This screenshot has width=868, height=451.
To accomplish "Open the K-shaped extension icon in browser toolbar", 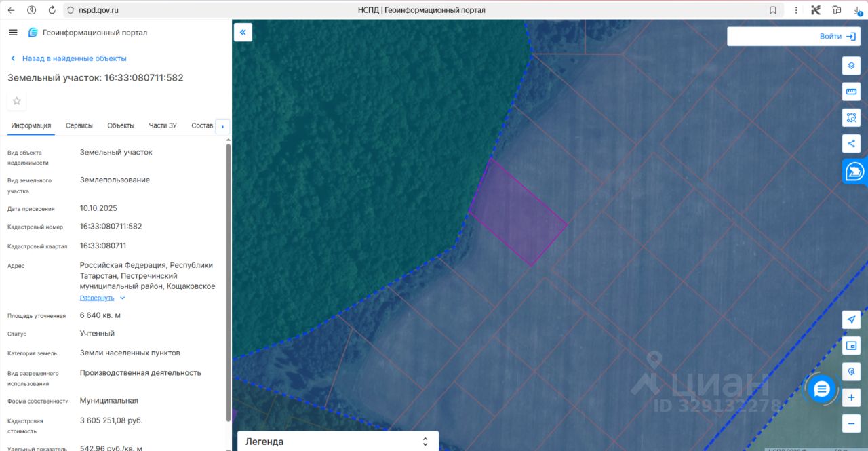I will tap(816, 10).
